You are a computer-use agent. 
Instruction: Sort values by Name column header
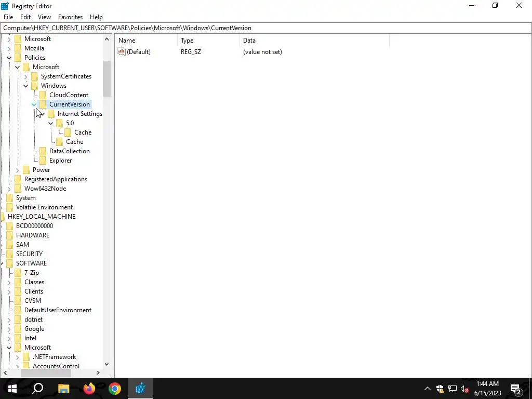[x=146, y=41]
